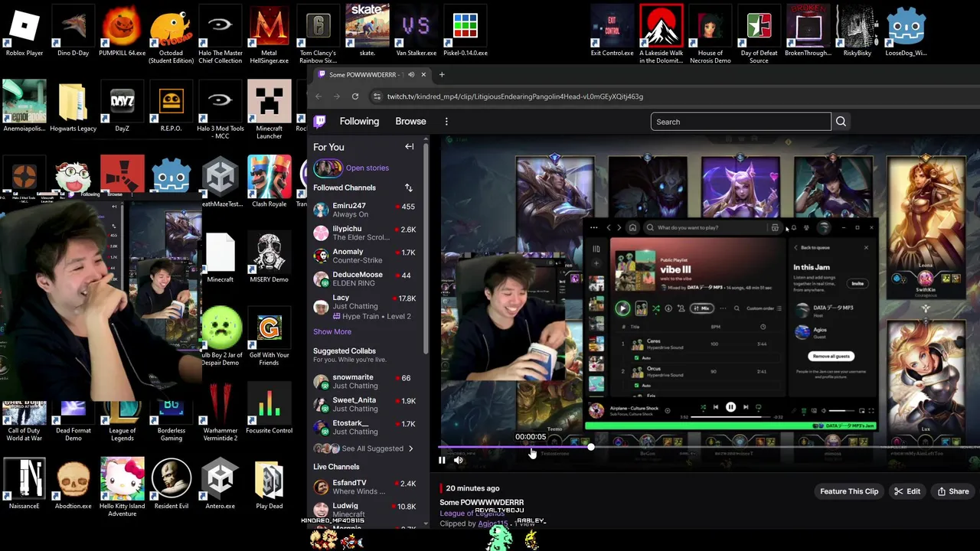980x551 pixels.
Task: Open Lacy Just Chatting channel
Action: point(364,306)
